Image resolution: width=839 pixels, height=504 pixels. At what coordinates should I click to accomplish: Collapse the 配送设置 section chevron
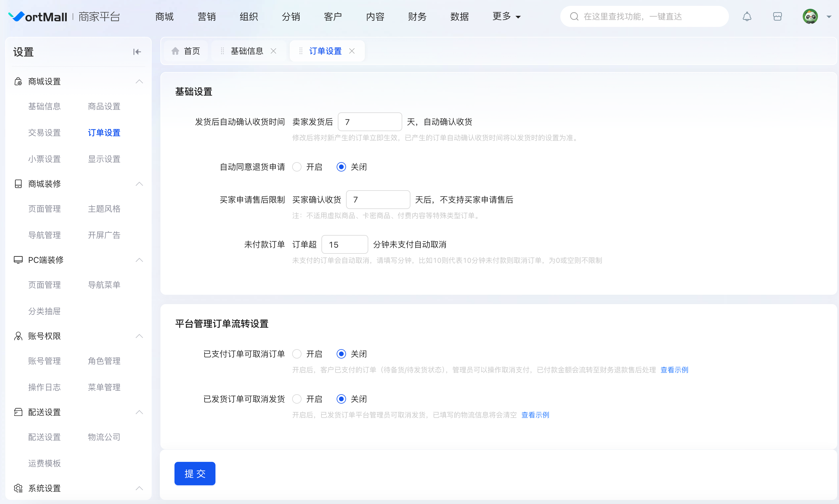pyautogui.click(x=139, y=412)
